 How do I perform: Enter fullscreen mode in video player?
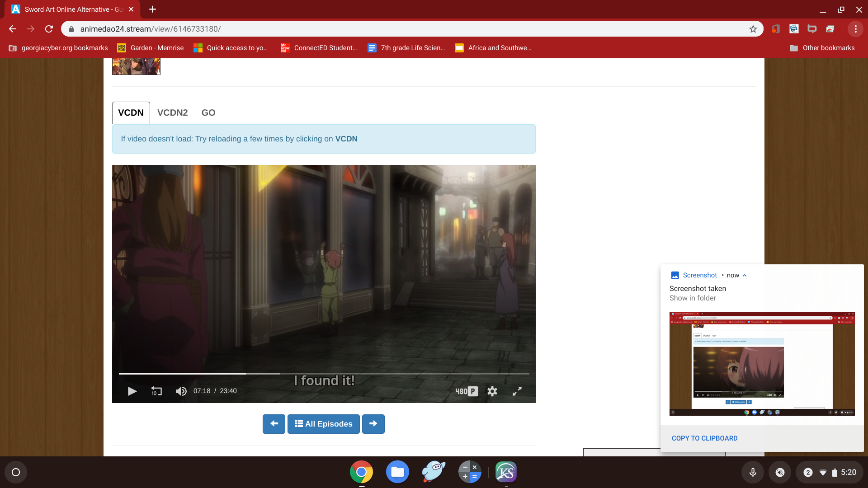517,391
